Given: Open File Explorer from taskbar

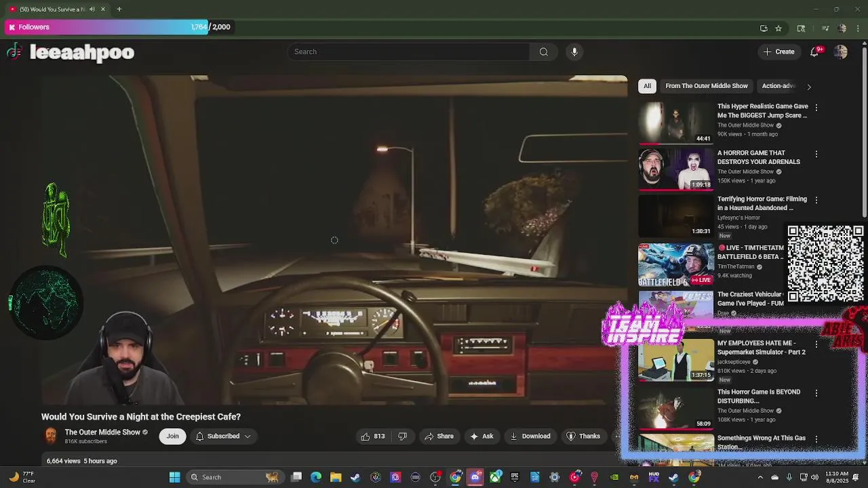Looking at the screenshot, I should (x=336, y=477).
